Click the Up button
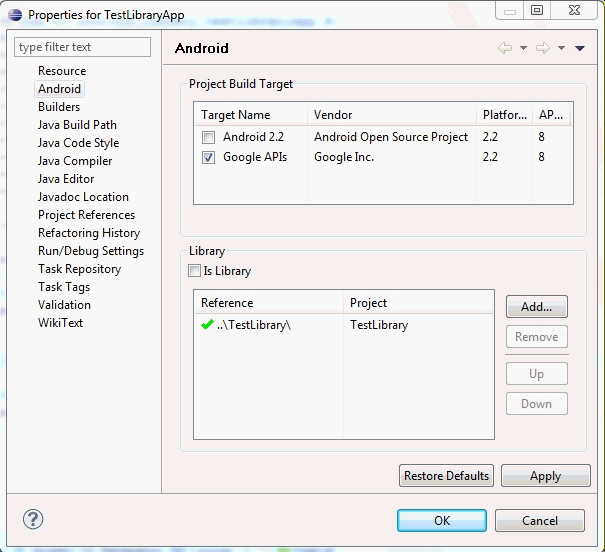This screenshot has width=605, height=552. 537,374
